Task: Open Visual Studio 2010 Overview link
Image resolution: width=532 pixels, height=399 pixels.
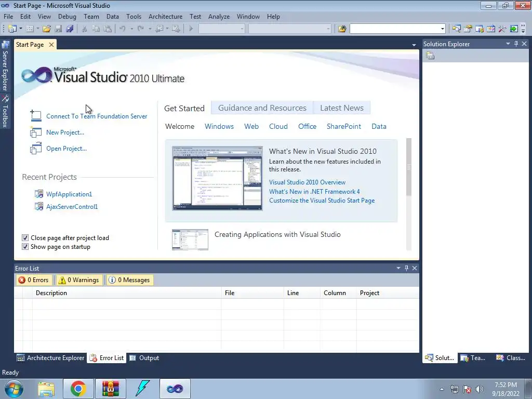Action: (x=308, y=182)
